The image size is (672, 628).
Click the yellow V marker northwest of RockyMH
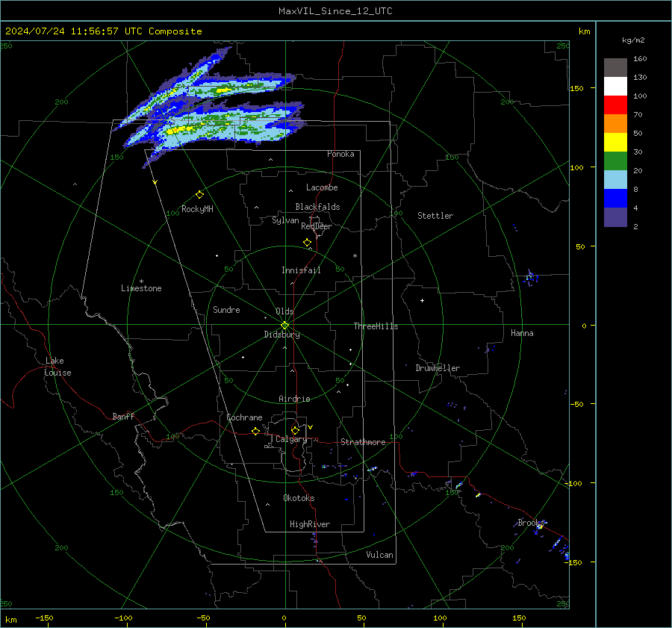155,182
